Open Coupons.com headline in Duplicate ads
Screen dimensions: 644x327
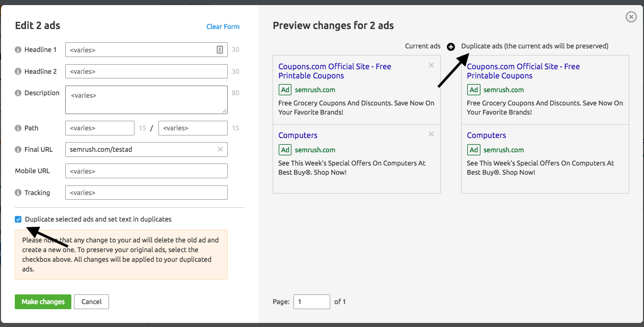(x=523, y=71)
